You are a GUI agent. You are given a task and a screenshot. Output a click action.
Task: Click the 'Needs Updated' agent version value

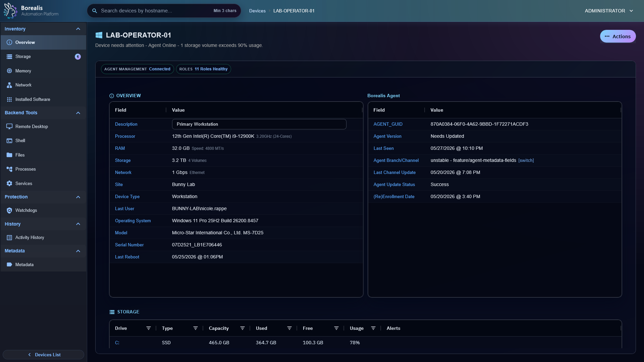click(447, 136)
